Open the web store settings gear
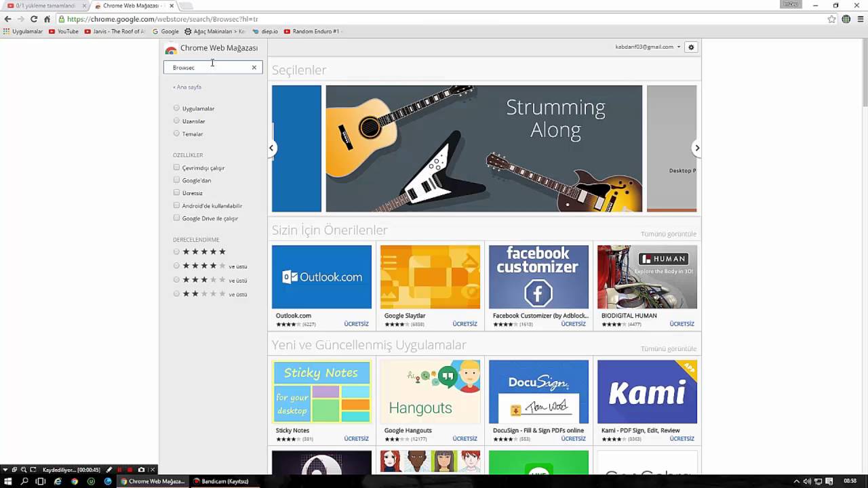 pos(691,47)
